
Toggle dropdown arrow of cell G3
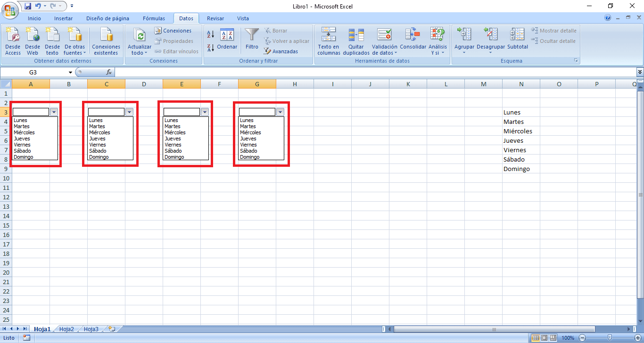[280, 112]
